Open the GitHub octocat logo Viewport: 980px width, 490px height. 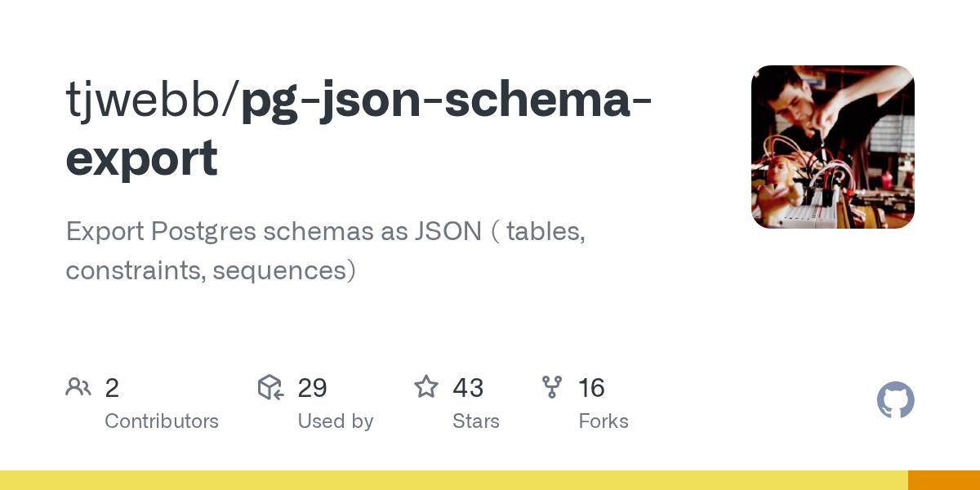[895, 401]
